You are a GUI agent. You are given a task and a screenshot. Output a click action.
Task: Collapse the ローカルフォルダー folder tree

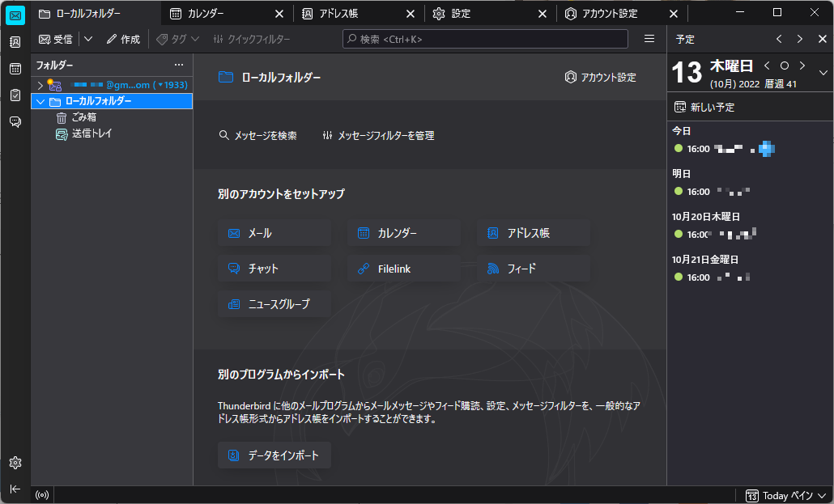click(40, 100)
